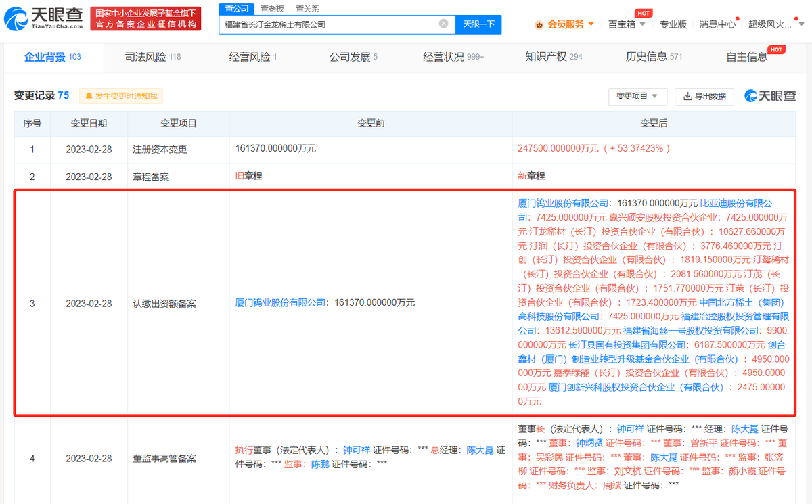The image size is (812, 504).
Task: Click the 序号 column header
Action: tap(32, 123)
